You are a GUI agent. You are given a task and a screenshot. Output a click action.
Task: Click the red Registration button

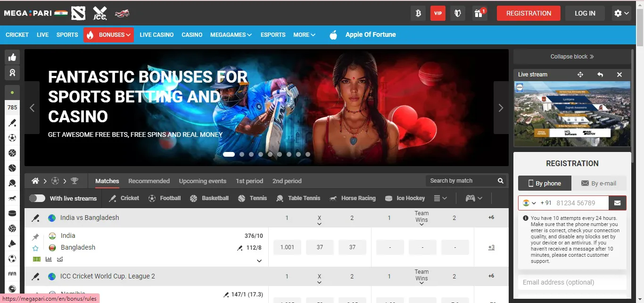(528, 13)
